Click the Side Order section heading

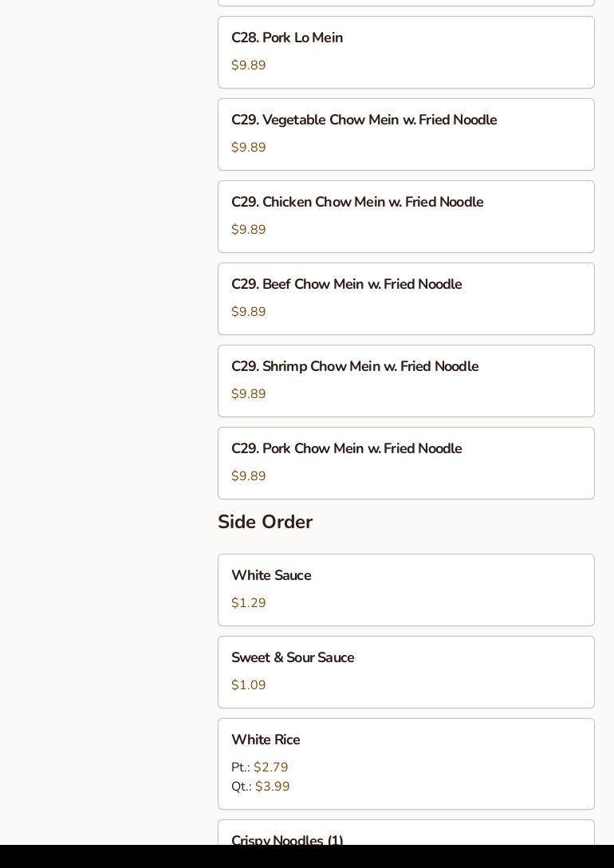click(265, 522)
